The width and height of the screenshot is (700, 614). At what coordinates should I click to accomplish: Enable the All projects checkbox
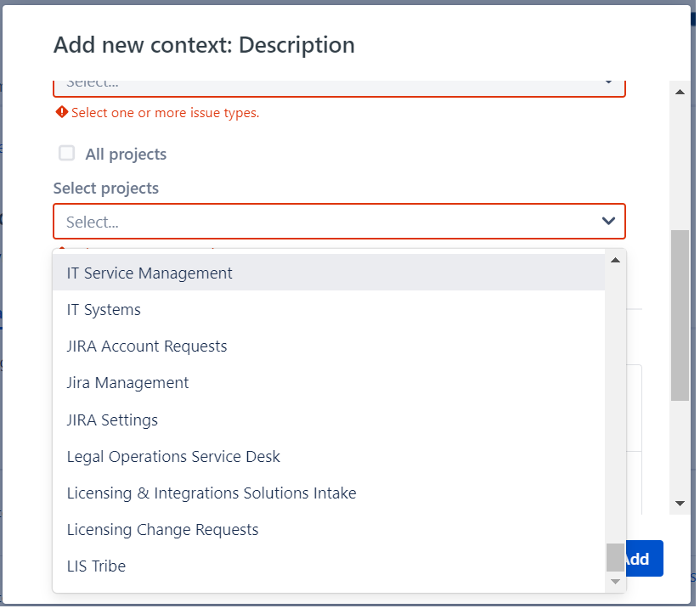(x=66, y=154)
